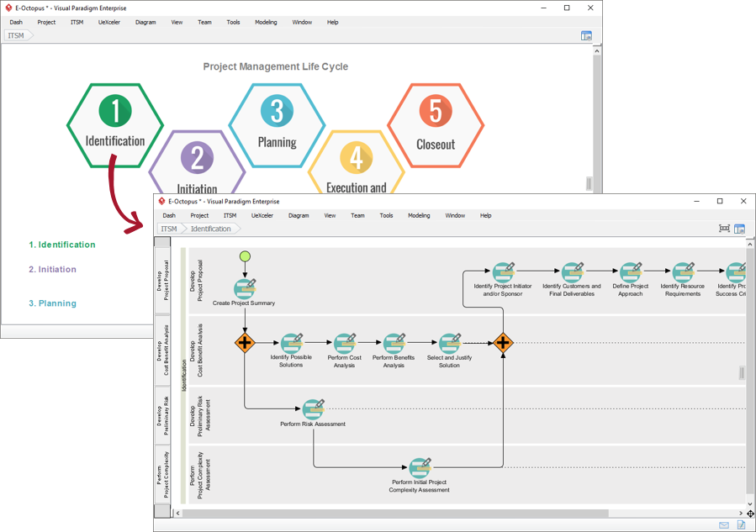The height and width of the screenshot is (532, 756).
Task: Open the 2. Initiation link
Action: [x=52, y=270]
